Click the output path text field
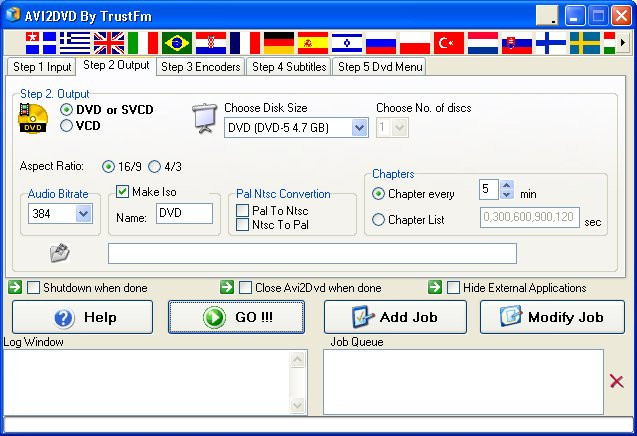This screenshot has width=637, height=436. (x=312, y=254)
